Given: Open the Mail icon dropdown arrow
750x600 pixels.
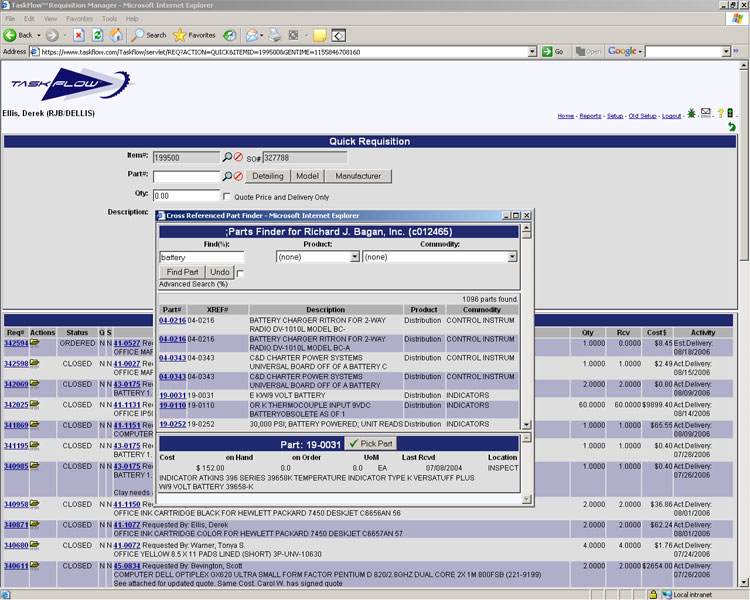Looking at the screenshot, I should tap(262, 35).
